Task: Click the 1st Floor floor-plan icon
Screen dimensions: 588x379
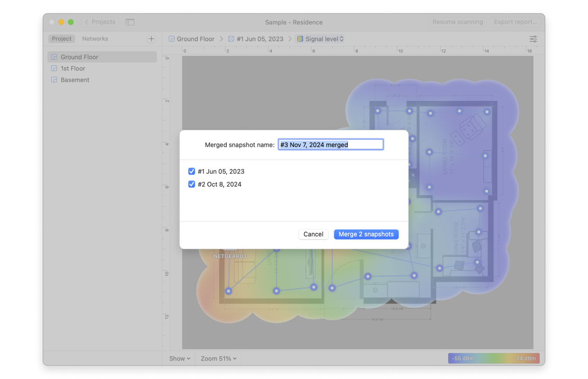Action: coord(54,68)
